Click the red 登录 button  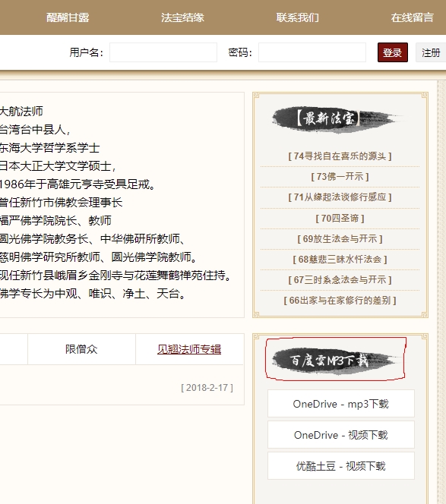click(393, 52)
